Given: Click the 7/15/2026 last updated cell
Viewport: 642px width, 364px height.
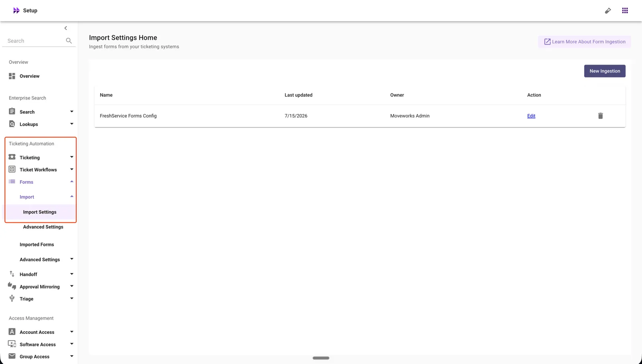Looking at the screenshot, I should click(296, 116).
